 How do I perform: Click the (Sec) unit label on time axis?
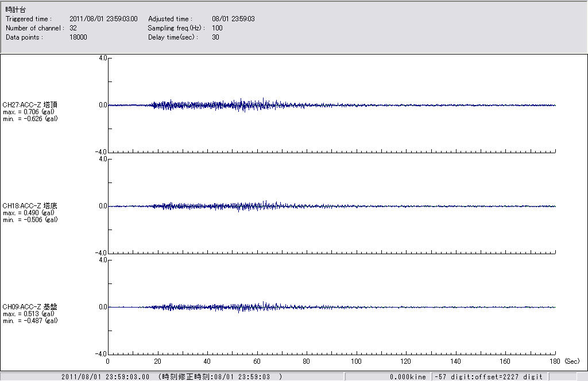coord(572,361)
